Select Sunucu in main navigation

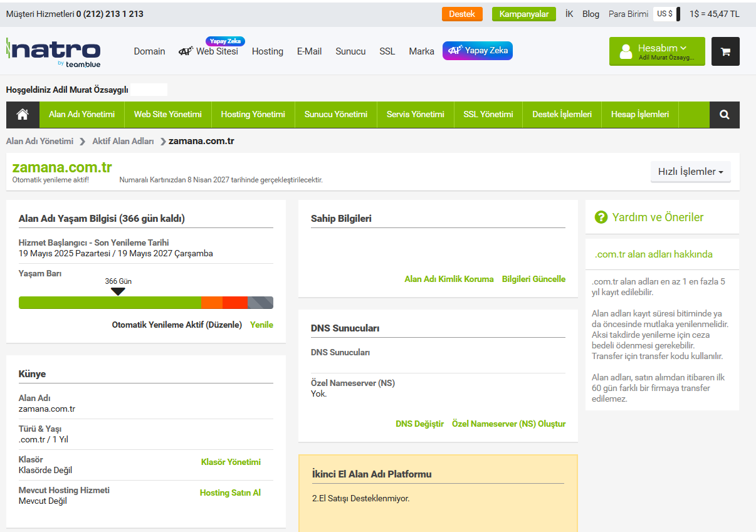pyautogui.click(x=350, y=51)
